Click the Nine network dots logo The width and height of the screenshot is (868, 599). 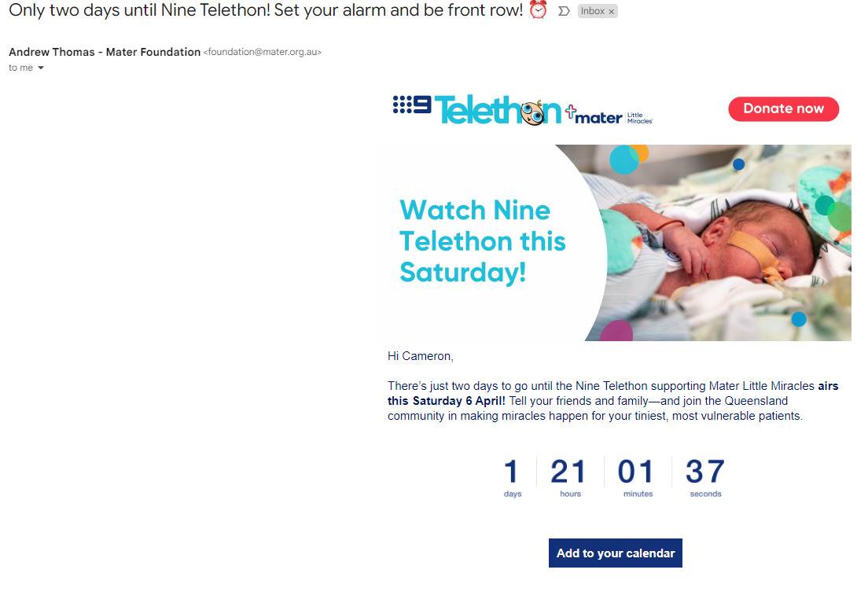[x=411, y=105]
